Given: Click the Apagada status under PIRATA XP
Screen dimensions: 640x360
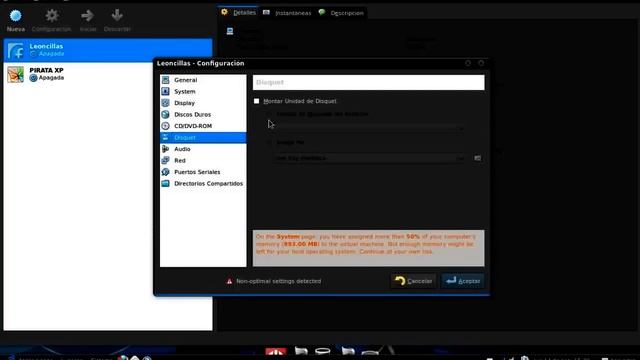Looking at the screenshot, I should tap(51, 78).
